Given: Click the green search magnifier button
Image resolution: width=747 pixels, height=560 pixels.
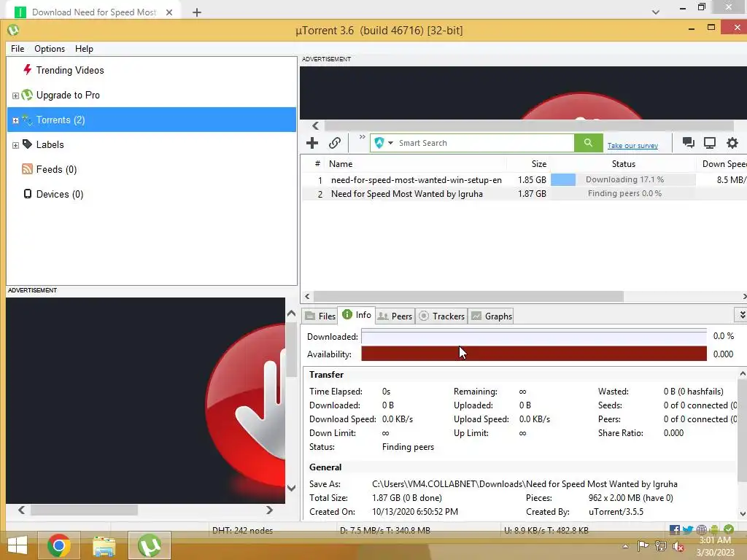Looking at the screenshot, I should tap(589, 143).
